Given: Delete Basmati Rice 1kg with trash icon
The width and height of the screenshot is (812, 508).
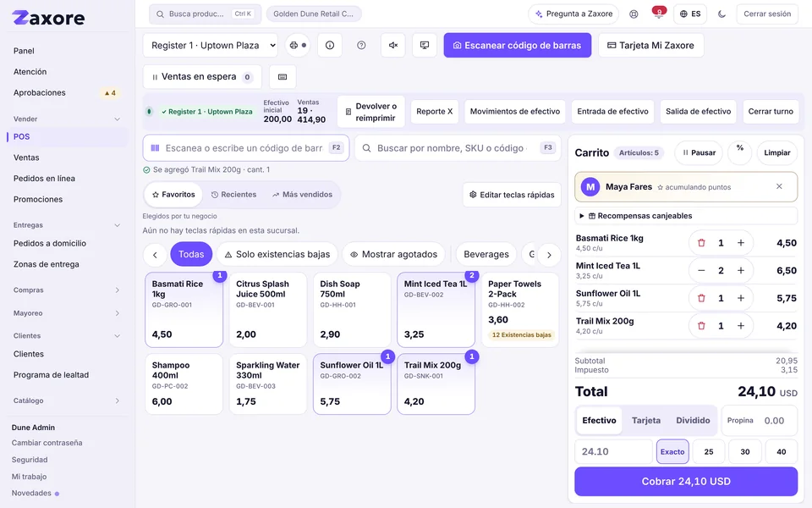Looking at the screenshot, I should (x=701, y=243).
